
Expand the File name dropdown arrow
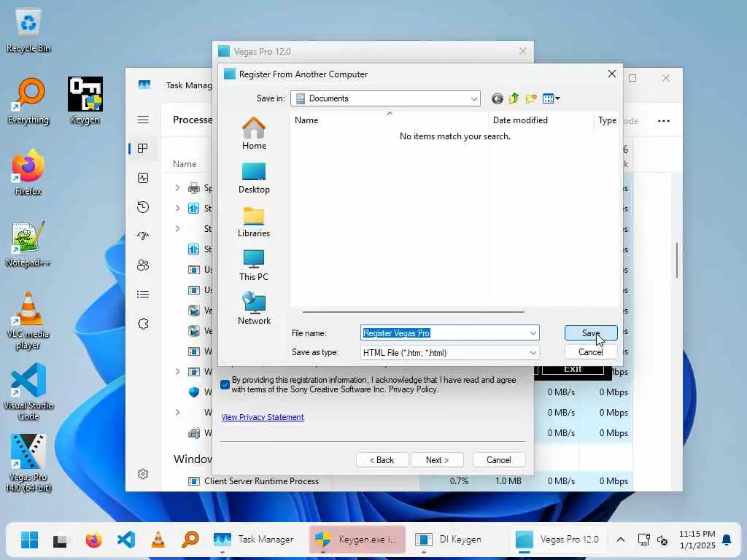(533, 332)
